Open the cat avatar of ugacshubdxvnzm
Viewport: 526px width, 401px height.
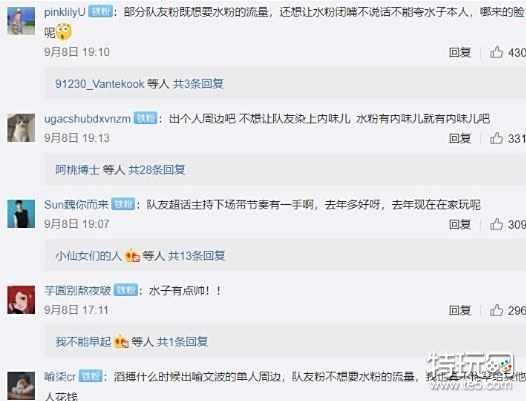pos(21,128)
